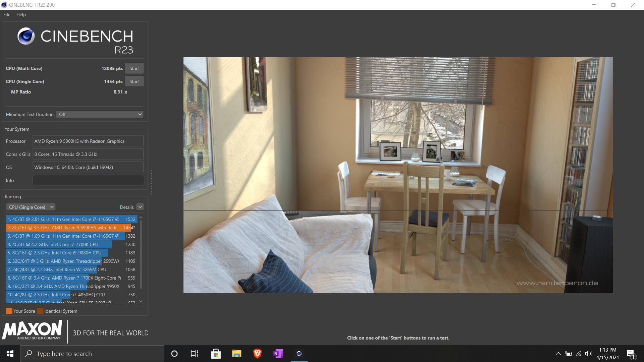
Task: Open the Windows Start menu
Action: (10, 354)
